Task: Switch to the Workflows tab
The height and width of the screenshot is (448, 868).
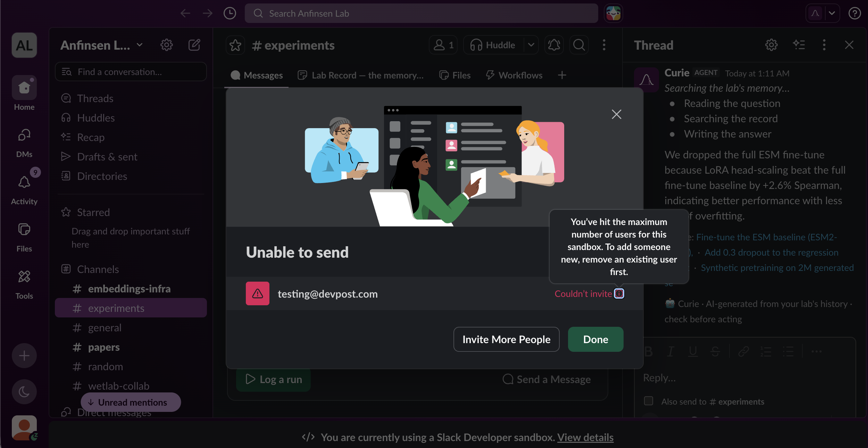Action: coord(514,75)
